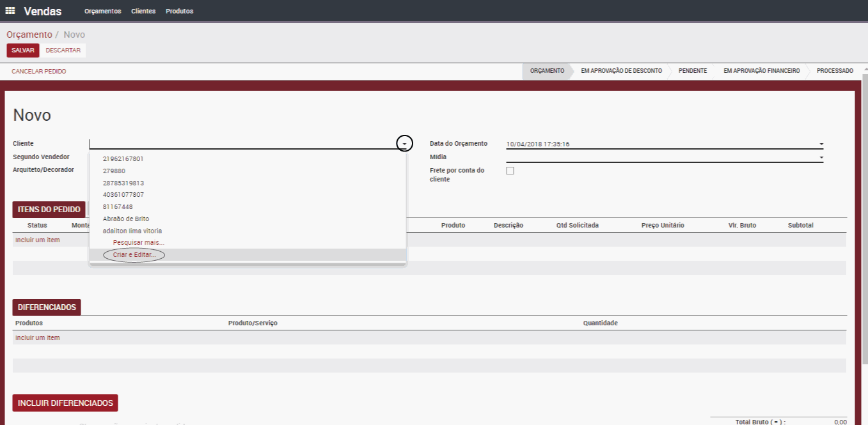Select Criar e Editar option

[134, 255]
